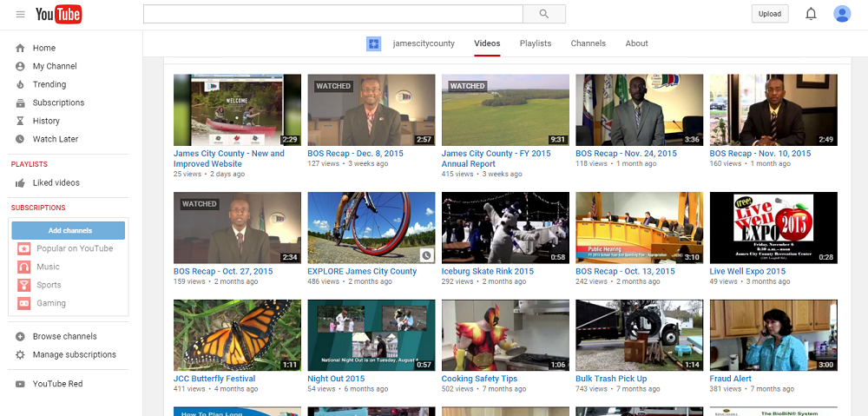Screen dimensions: 868x416
Task: Open 'BOS Recap - Nov. 24, 2015' title
Action: (x=626, y=154)
